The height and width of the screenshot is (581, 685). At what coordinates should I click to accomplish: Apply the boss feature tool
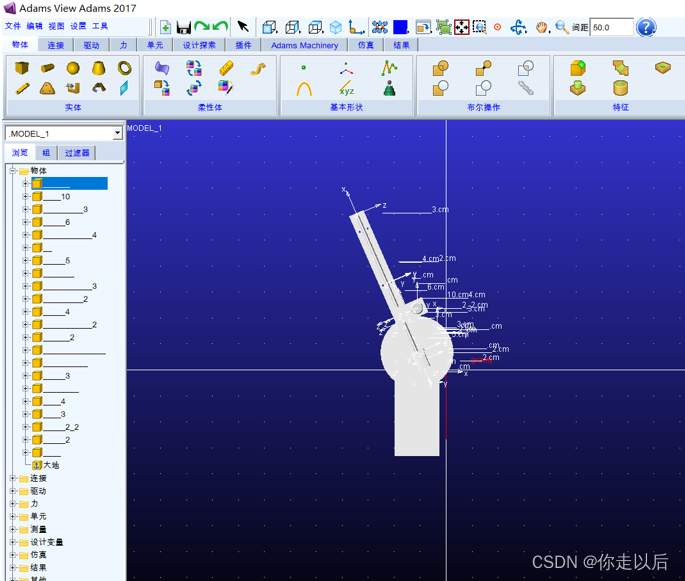click(x=578, y=88)
